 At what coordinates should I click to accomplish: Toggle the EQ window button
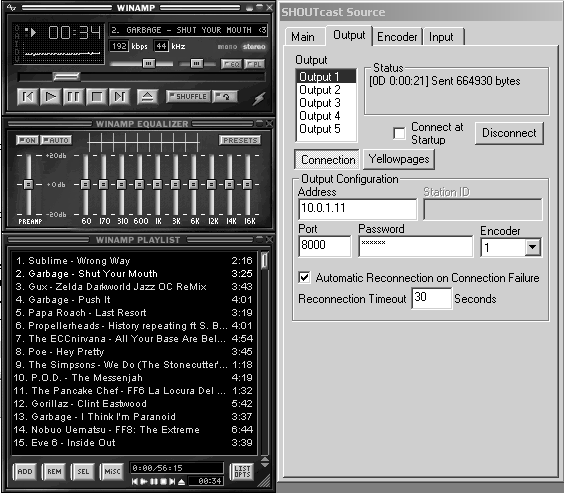click(231, 64)
